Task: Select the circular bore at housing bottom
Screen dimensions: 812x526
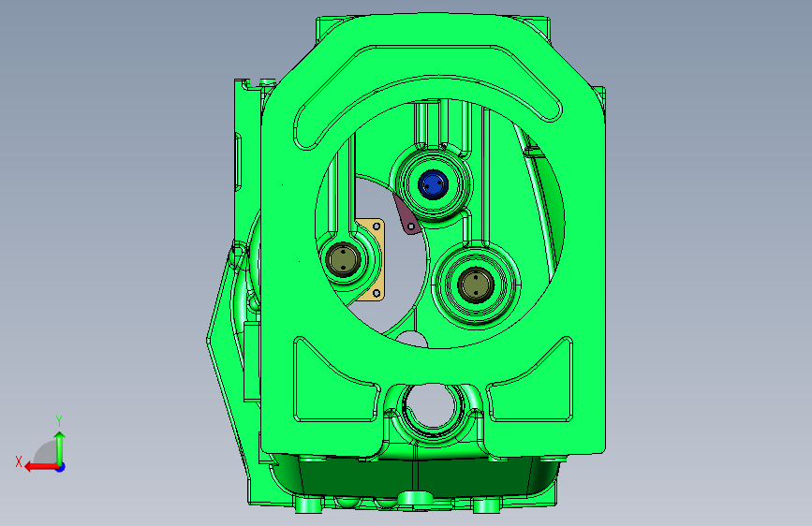Action: tap(432, 406)
